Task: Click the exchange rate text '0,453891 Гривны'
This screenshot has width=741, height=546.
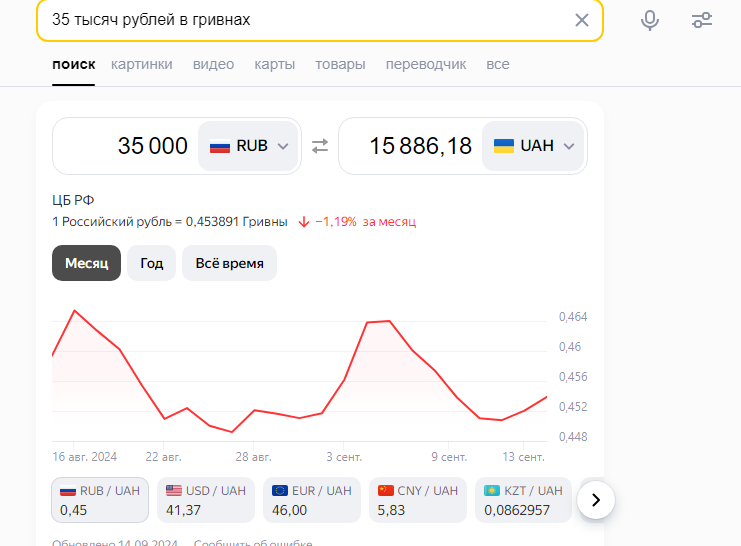Action: (x=236, y=222)
